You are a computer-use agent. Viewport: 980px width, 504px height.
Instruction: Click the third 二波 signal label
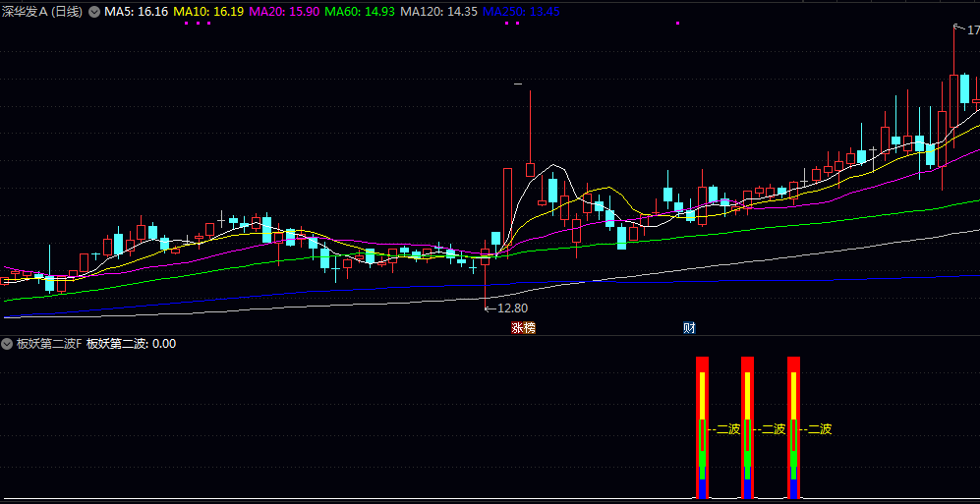pos(820,429)
